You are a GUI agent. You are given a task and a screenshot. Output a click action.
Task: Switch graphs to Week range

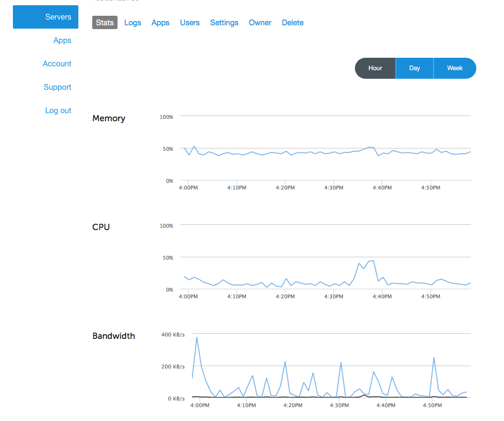click(455, 68)
